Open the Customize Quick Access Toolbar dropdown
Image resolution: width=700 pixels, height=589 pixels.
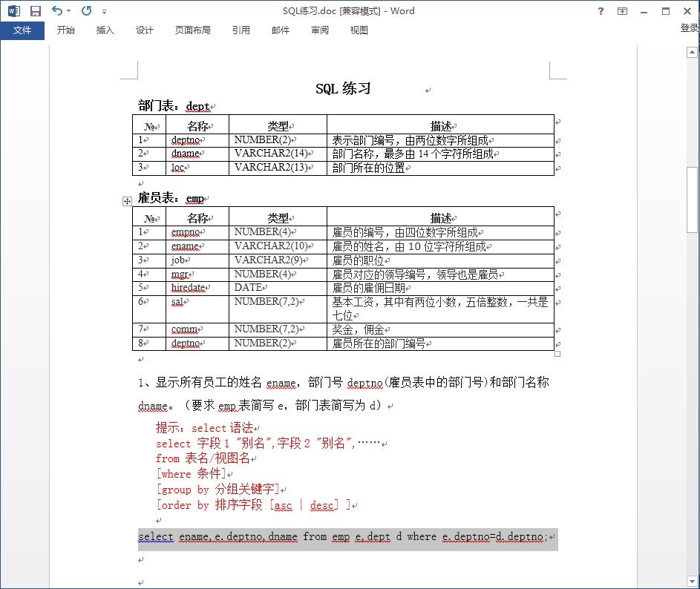[104, 12]
